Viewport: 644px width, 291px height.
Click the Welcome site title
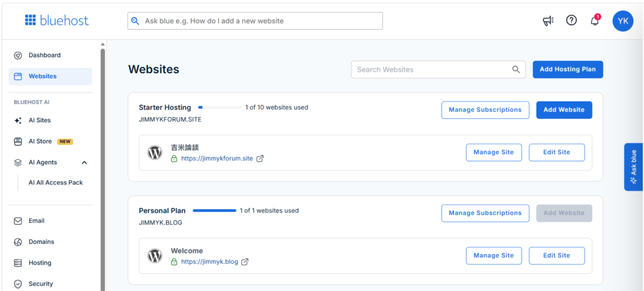(x=187, y=251)
